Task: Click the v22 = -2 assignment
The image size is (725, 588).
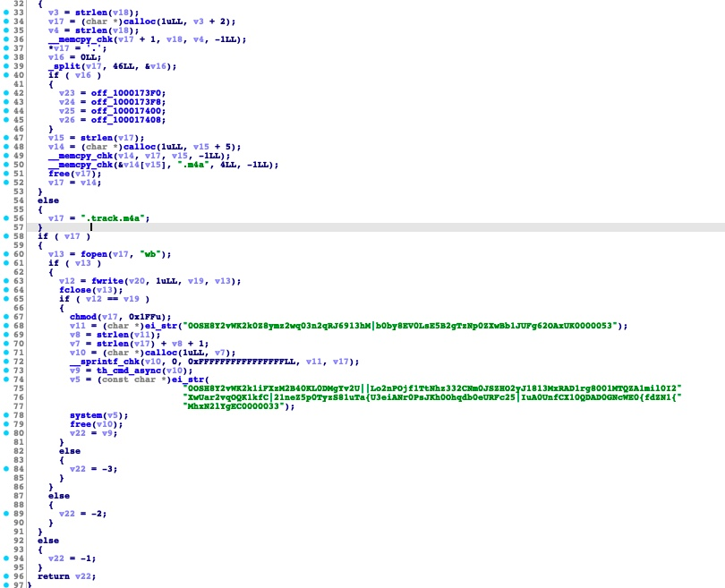Action: (x=82, y=514)
